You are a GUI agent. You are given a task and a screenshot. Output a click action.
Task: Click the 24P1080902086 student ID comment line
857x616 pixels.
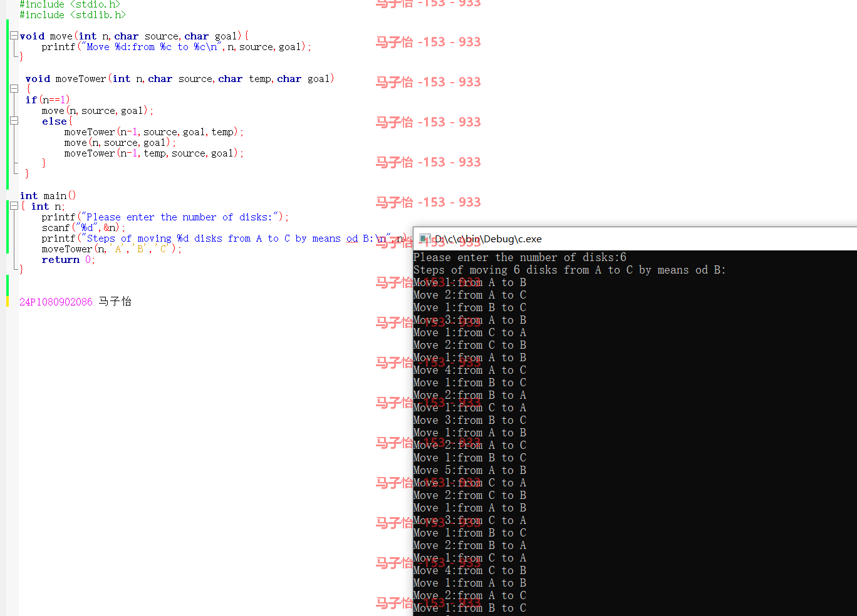pyautogui.click(x=75, y=302)
